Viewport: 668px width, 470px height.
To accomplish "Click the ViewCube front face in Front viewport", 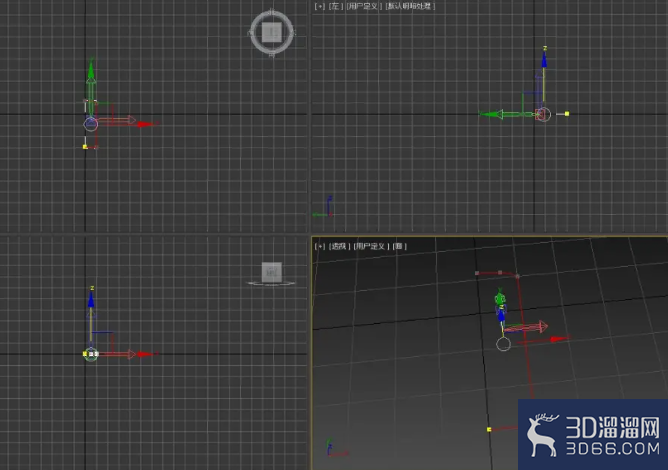I will coord(272,272).
